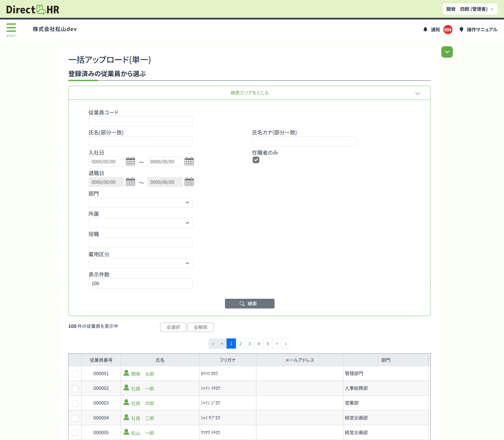
Task: Open calendar for 入社日 start date
Action: pos(130,161)
